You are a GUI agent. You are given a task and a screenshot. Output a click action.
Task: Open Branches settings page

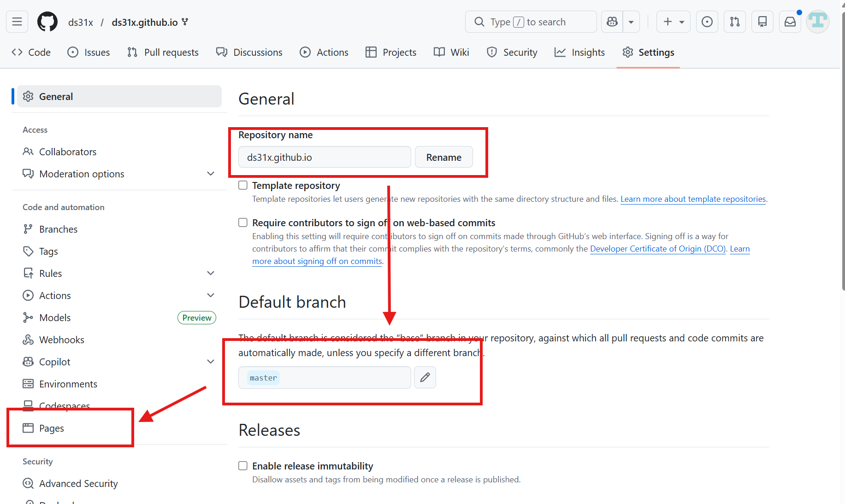(x=58, y=229)
